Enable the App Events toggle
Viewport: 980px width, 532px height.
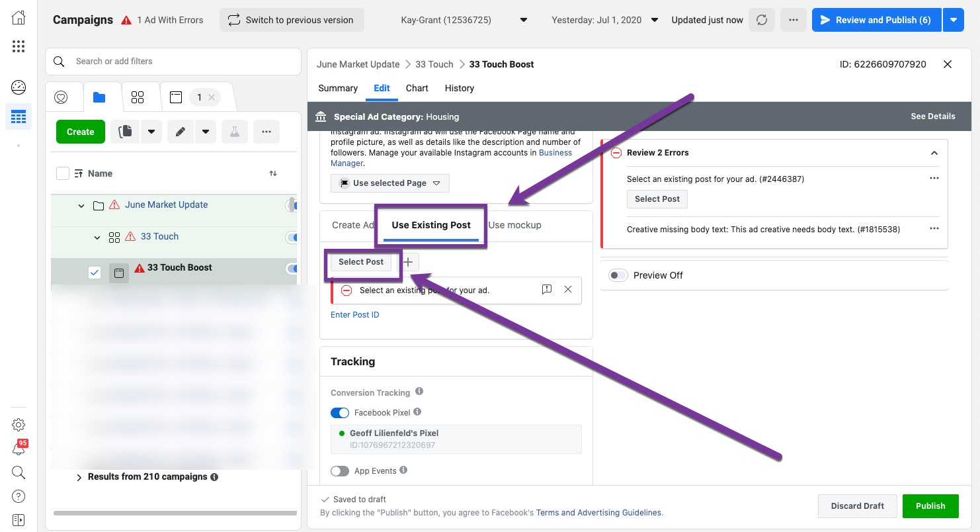[x=340, y=471]
